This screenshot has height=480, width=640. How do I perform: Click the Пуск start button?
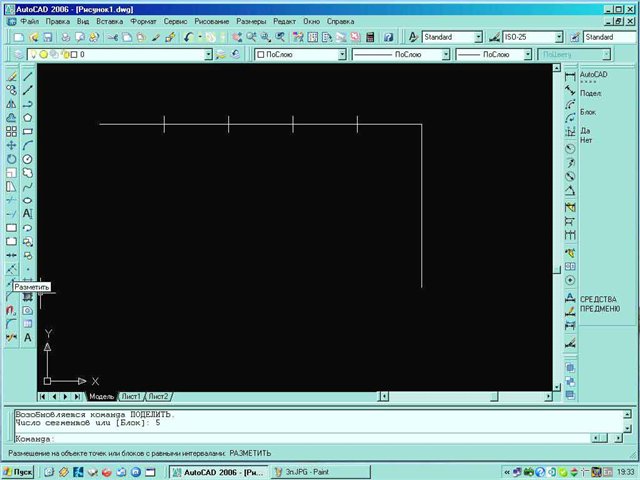point(18,471)
